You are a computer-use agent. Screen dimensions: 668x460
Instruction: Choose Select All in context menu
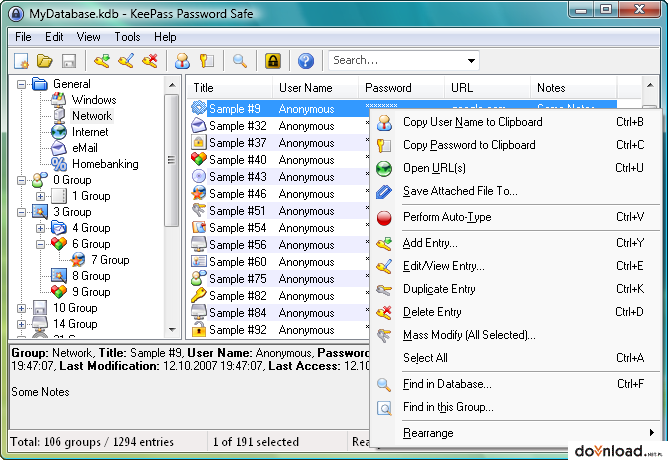[515, 358]
